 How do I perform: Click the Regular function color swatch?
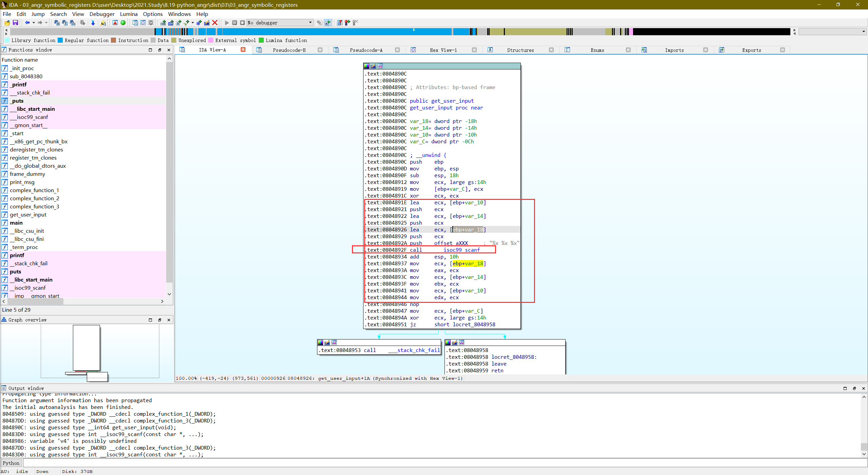click(x=60, y=40)
